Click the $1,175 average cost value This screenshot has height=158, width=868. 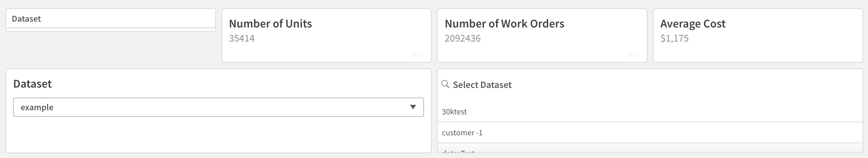[x=674, y=38]
